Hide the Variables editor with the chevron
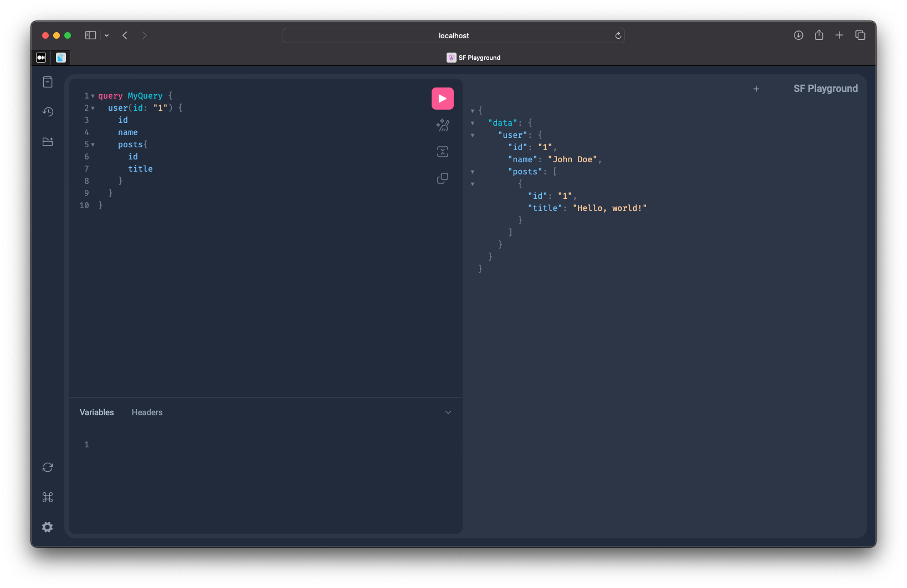Viewport: 907px width, 588px height. coord(448,412)
